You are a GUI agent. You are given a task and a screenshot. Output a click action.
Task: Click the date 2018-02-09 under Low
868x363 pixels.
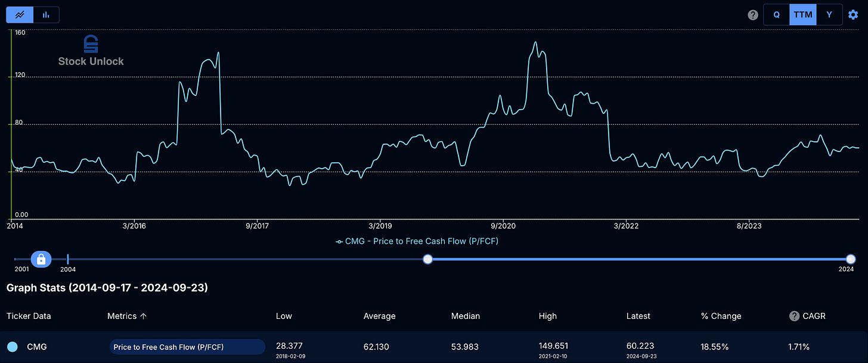pos(292,356)
